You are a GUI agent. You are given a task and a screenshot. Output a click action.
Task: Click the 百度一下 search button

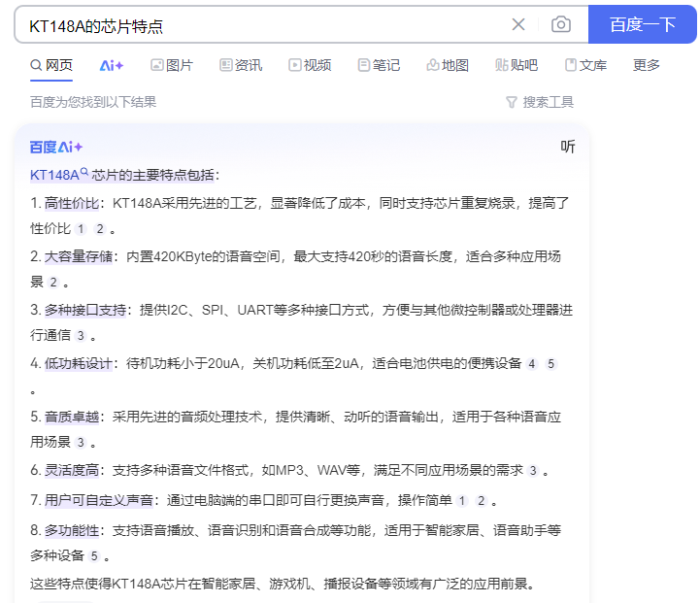click(x=643, y=24)
